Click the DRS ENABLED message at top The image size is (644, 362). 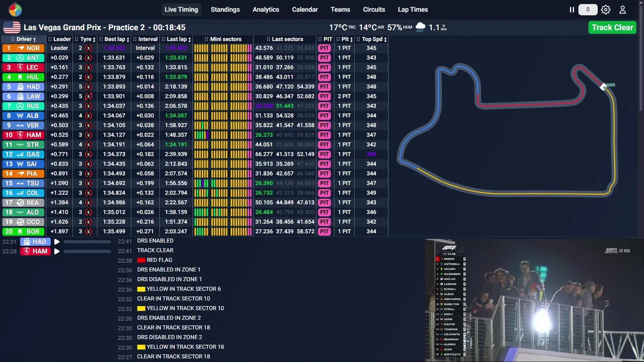pyautogui.click(x=155, y=241)
